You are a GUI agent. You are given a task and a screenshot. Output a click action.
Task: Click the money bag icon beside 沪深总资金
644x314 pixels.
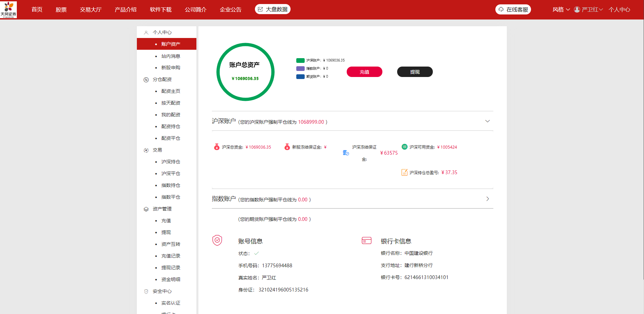217,147
